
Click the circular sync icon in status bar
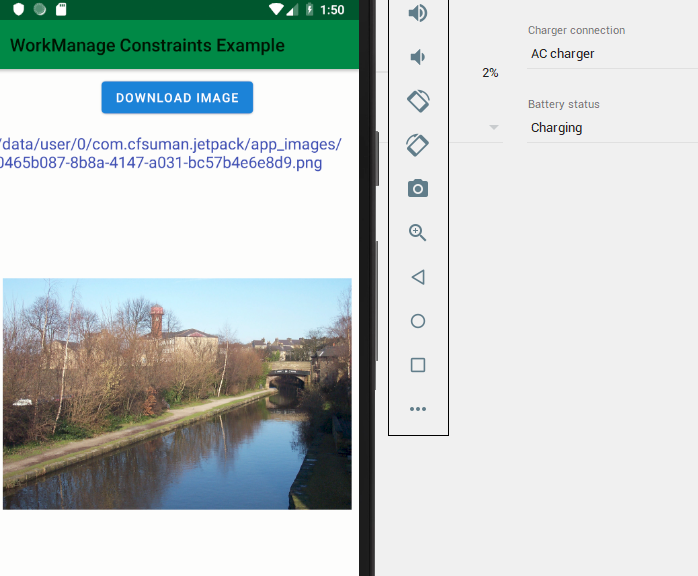[x=40, y=9]
